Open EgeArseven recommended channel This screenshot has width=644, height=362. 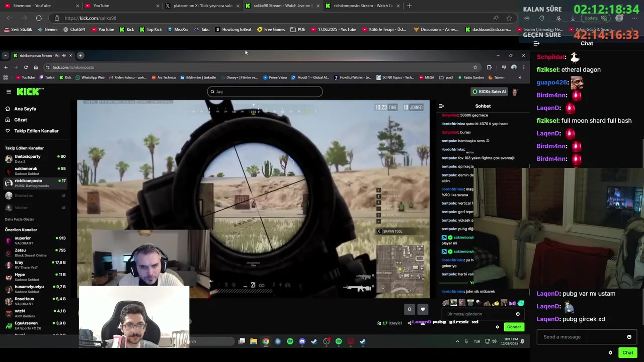(35, 325)
